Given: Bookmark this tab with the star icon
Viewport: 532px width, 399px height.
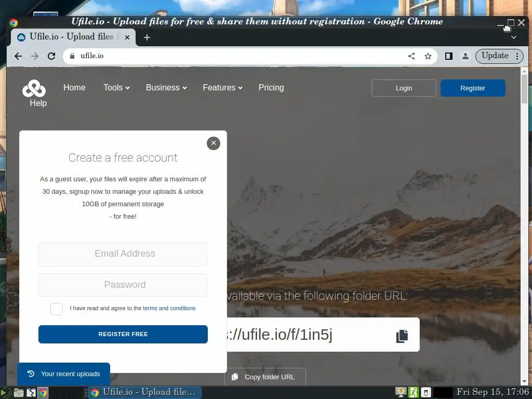Looking at the screenshot, I should coord(428,56).
